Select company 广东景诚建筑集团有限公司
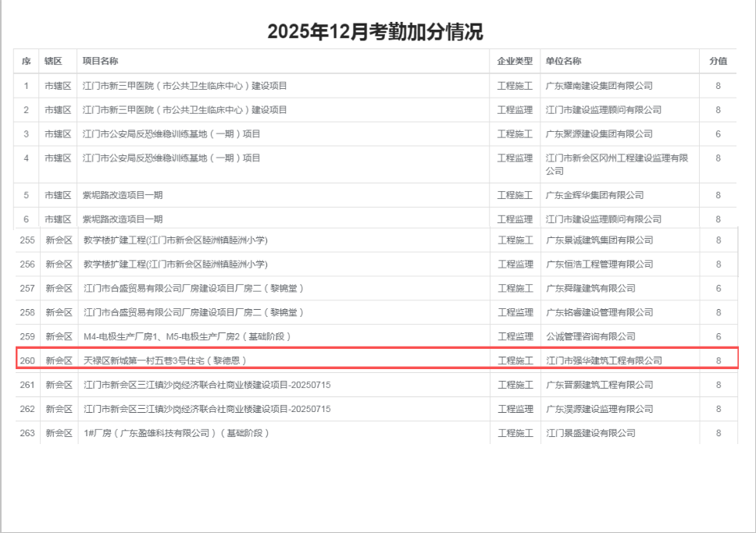Viewport: 756px width, 533px height. click(598, 240)
